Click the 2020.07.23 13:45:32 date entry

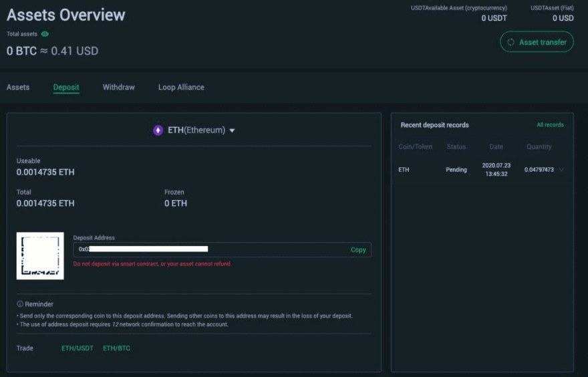pos(496,170)
